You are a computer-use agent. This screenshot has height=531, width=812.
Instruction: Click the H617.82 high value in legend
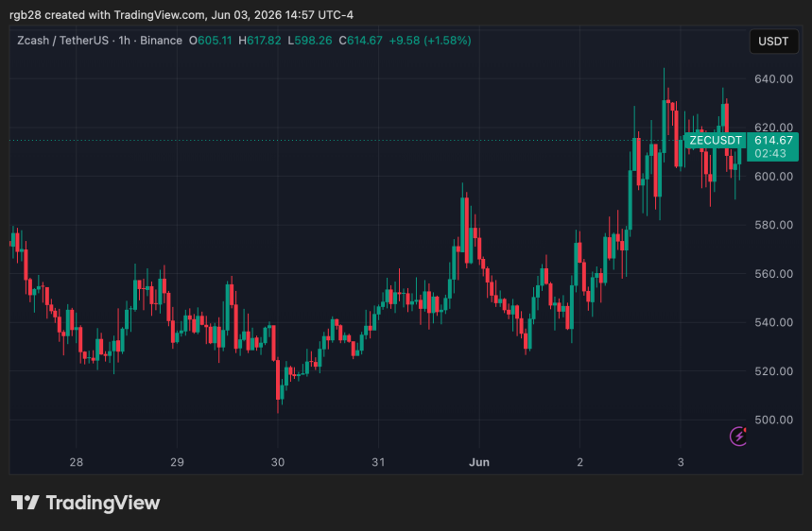tap(259, 41)
